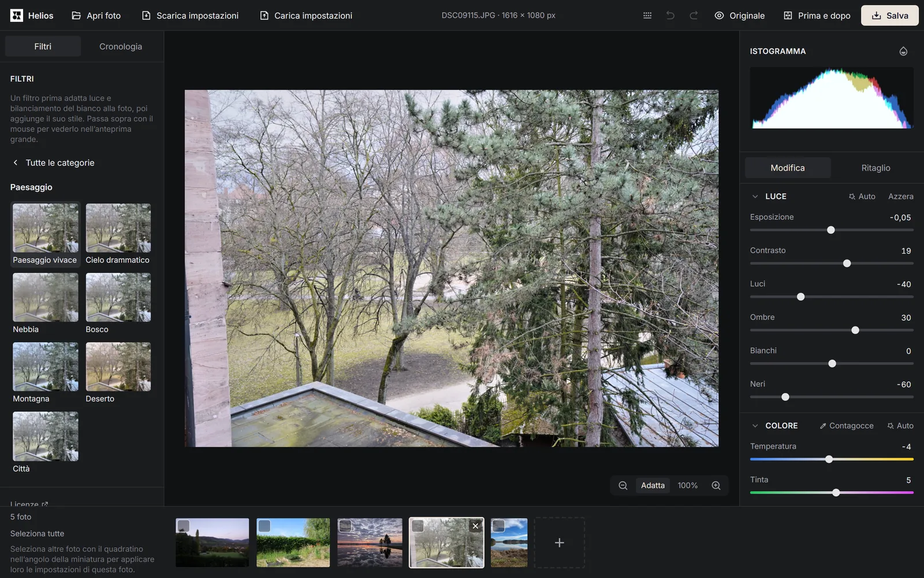Open the Ritaglio tab
924x578 pixels.
[x=875, y=168]
